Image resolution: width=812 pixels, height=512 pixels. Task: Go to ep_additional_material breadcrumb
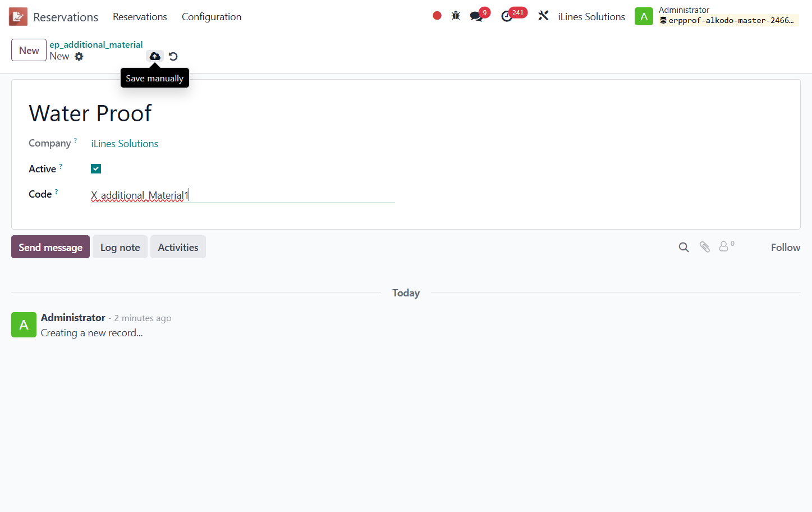point(96,44)
